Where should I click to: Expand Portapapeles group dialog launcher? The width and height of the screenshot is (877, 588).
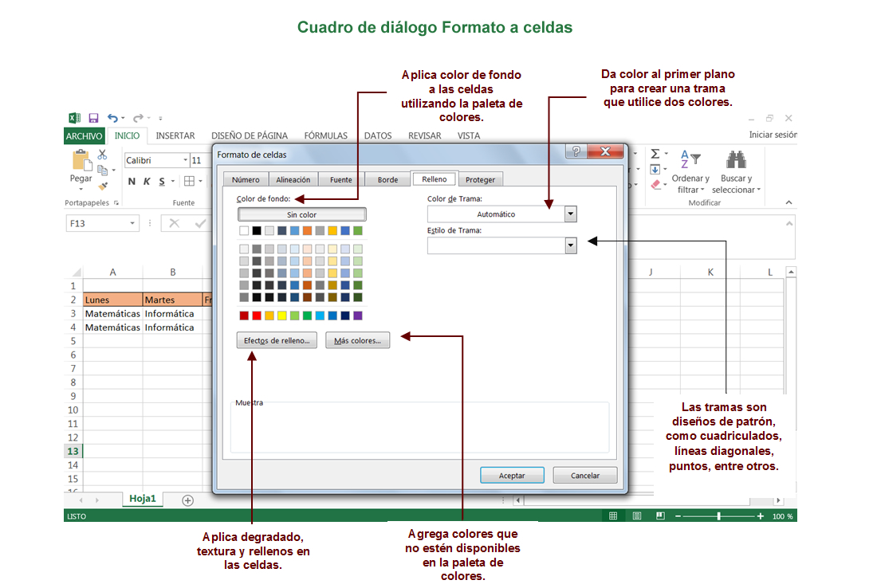point(116,203)
